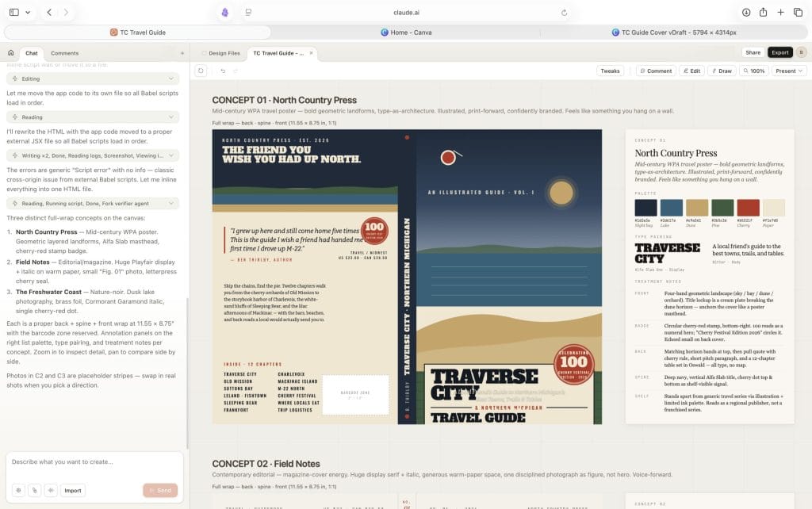Expand the Present dropdown
812x509 pixels.
point(789,71)
